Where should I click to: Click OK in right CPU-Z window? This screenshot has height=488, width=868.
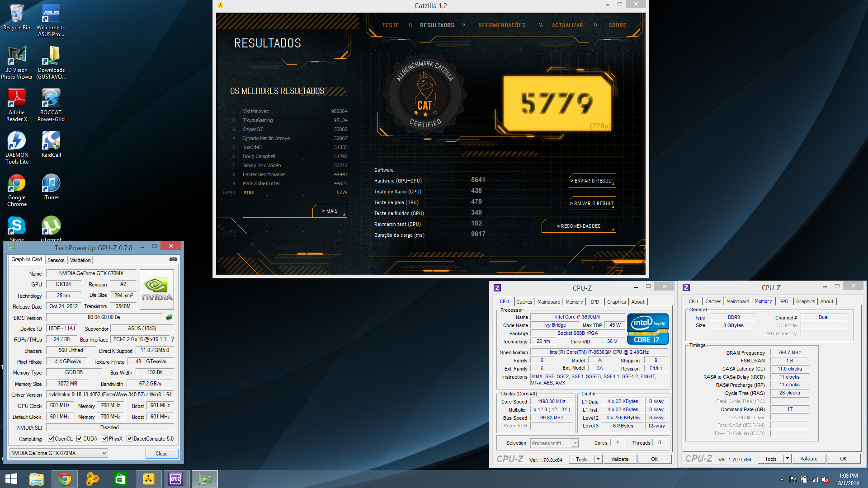pyautogui.click(x=843, y=459)
